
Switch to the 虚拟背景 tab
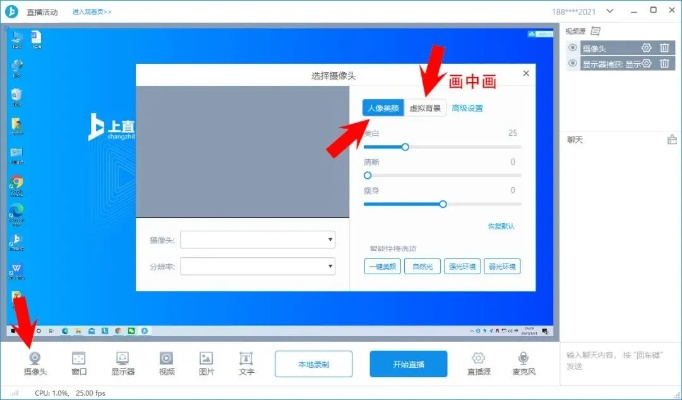point(424,108)
